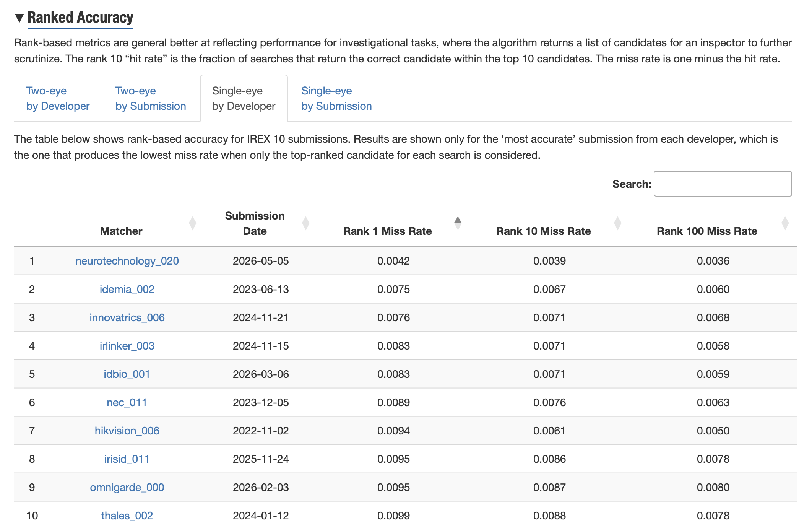This screenshot has width=812, height=527.
Task: Open the omnigarde_000 matcher link
Action: pyautogui.click(x=127, y=487)
